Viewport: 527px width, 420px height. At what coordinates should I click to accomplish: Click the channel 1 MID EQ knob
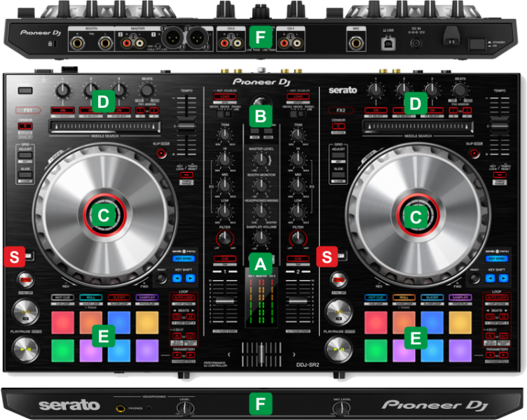(x=224, y=185)
